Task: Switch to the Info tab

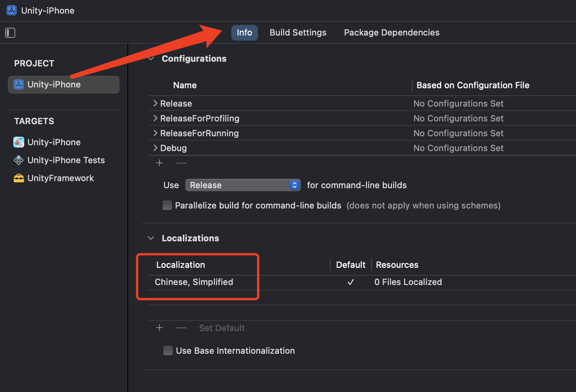Action: pyautogui.click(x=244, y=33)
